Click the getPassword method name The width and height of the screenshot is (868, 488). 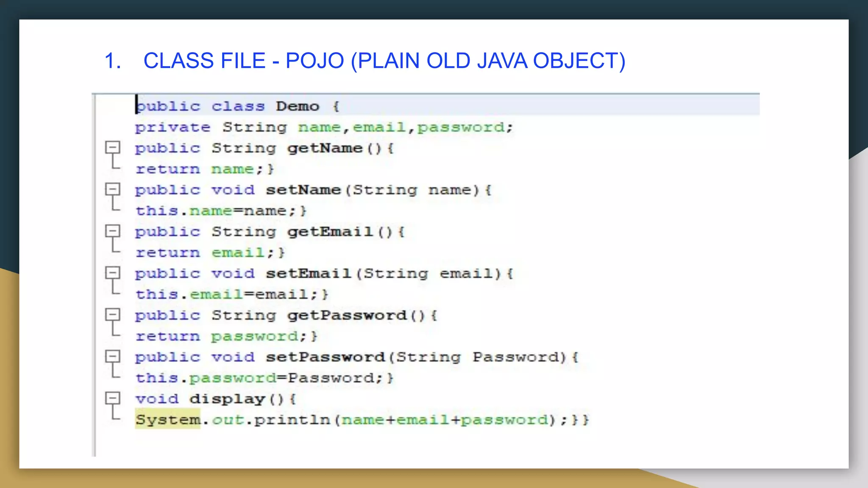pyautogui.click(x=347, y=315)
